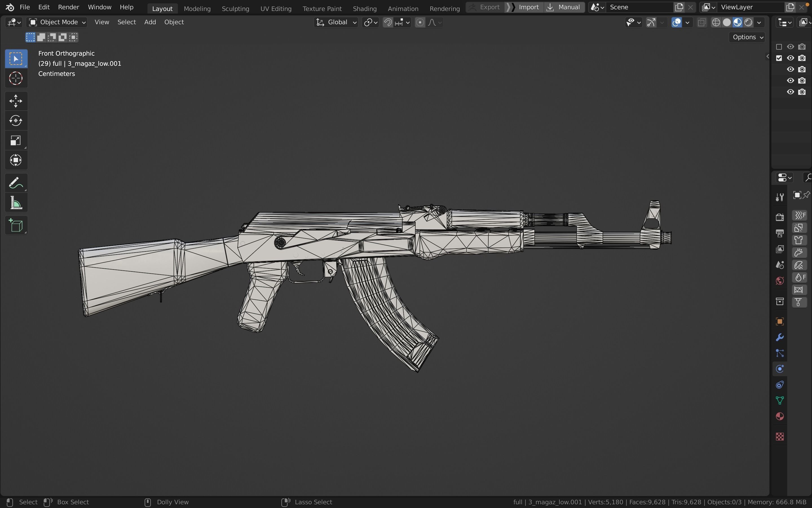Screen dimensions: 812x508
Task: Open the selectability and visibility dropdown
Action: 634,23
